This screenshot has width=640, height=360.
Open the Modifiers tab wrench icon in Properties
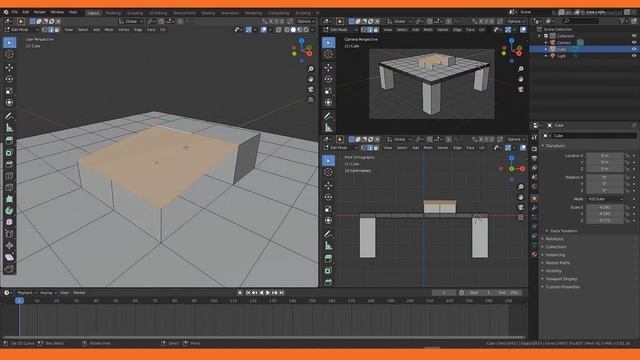coord(534,208)
